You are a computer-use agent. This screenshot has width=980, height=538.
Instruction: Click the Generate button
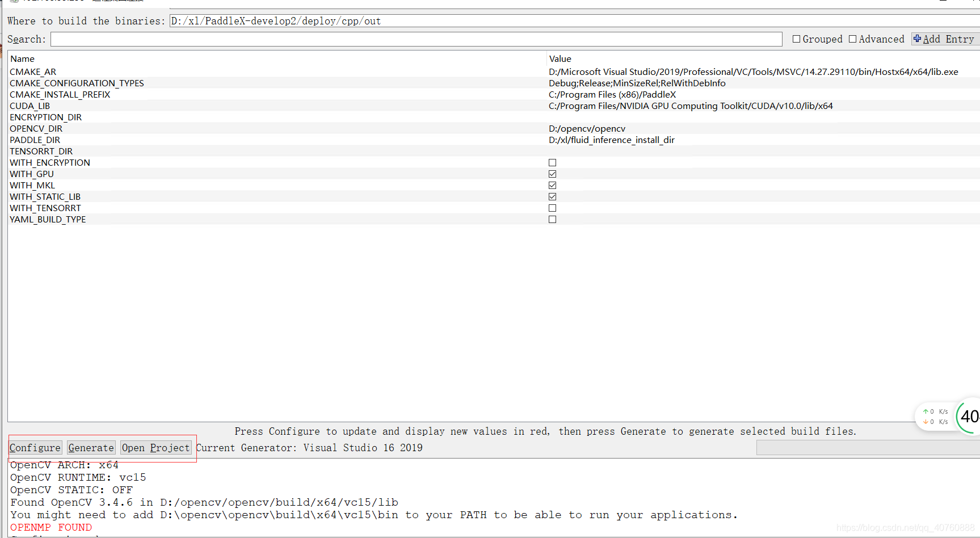coord(91,448)
